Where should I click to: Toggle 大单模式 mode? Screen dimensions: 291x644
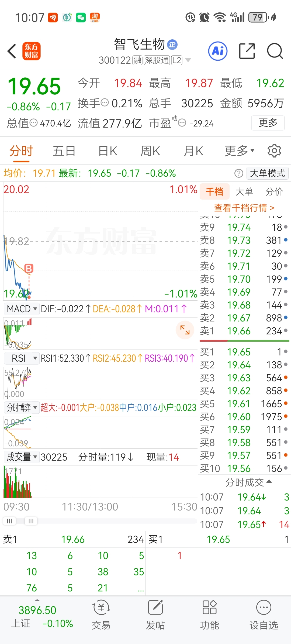pos(267,173)
